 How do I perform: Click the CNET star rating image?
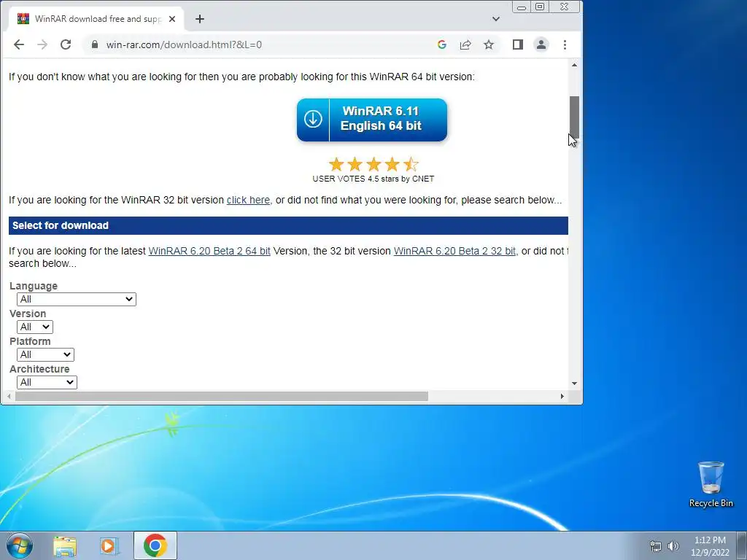tap(373, 165)
